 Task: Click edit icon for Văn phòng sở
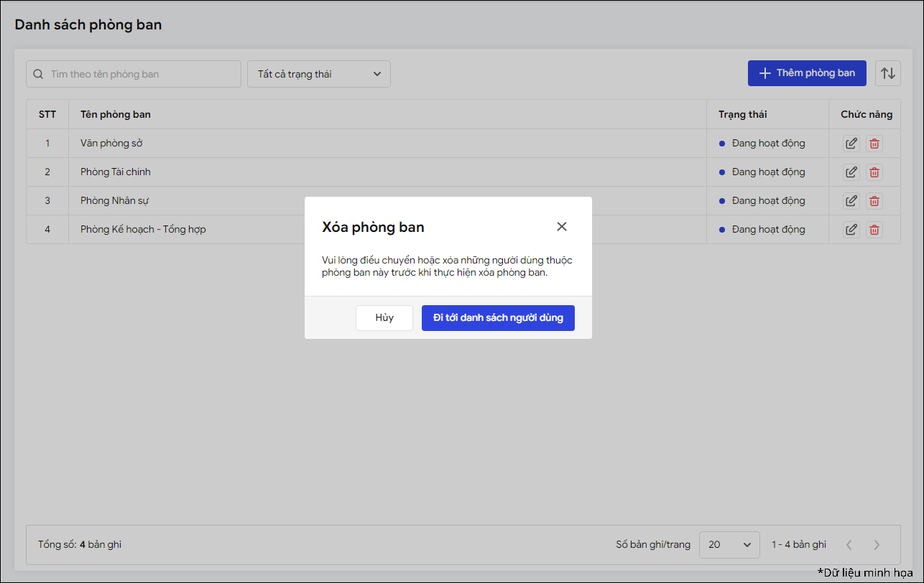pyautogui.click(x=851, y=144)
